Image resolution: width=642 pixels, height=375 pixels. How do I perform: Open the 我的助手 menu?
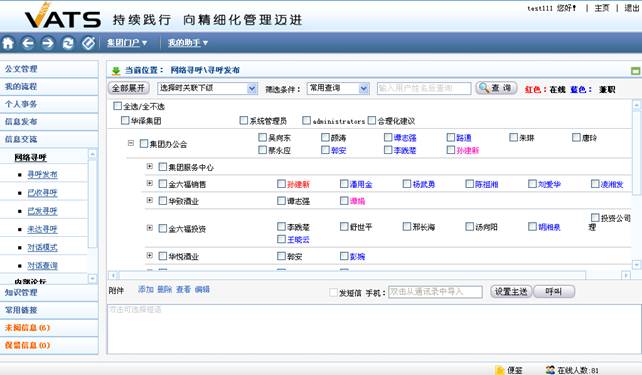(188, 43)
